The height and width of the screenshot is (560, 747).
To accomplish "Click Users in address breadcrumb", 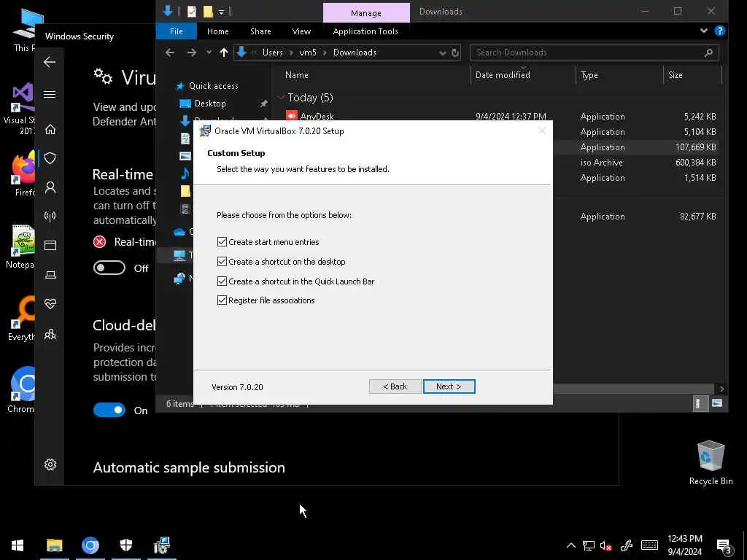I will [273, 52].
